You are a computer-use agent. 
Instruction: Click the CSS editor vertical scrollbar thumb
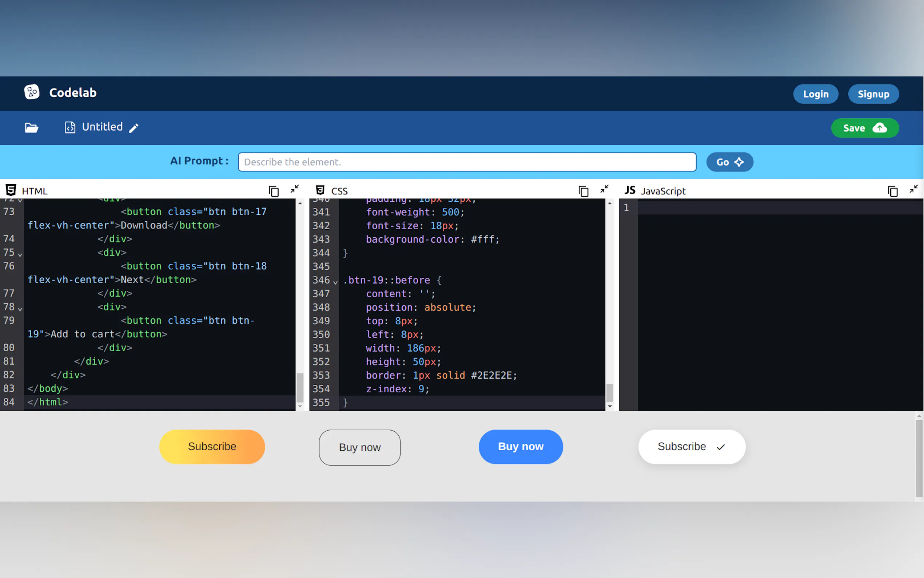click(x=610, y=392)
